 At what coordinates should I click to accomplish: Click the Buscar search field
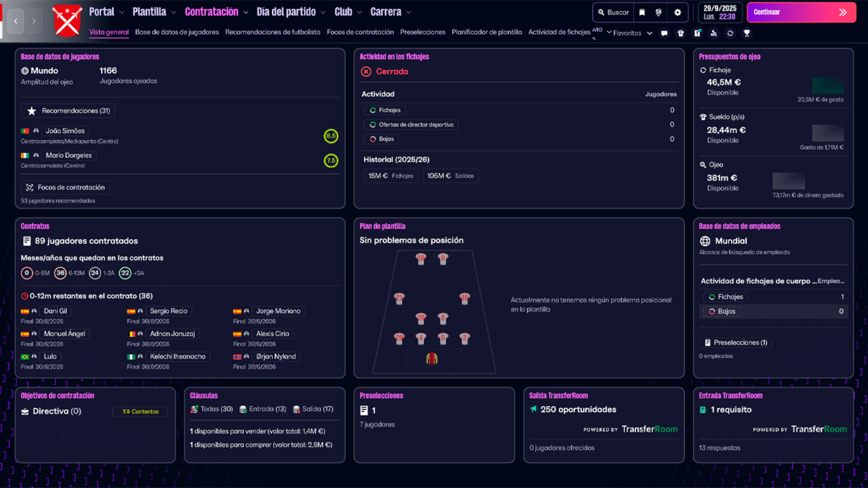612,12
